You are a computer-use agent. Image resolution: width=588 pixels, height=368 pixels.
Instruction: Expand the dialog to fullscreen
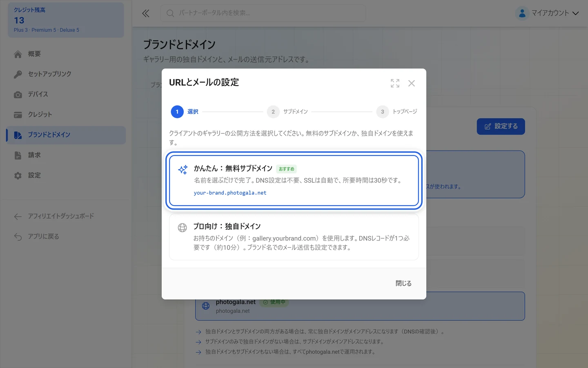(x=395, y=83)
